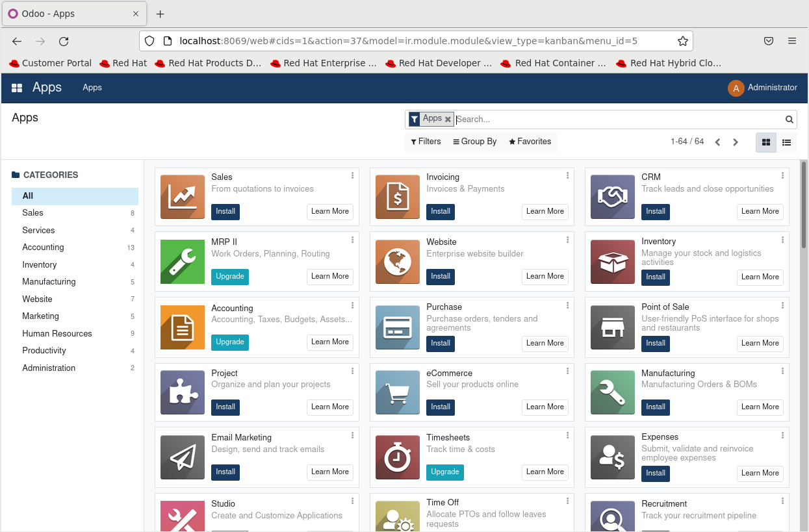The image size is (809, 532).
Task: Open the Favorites dropdown
Action: [530, 142]
